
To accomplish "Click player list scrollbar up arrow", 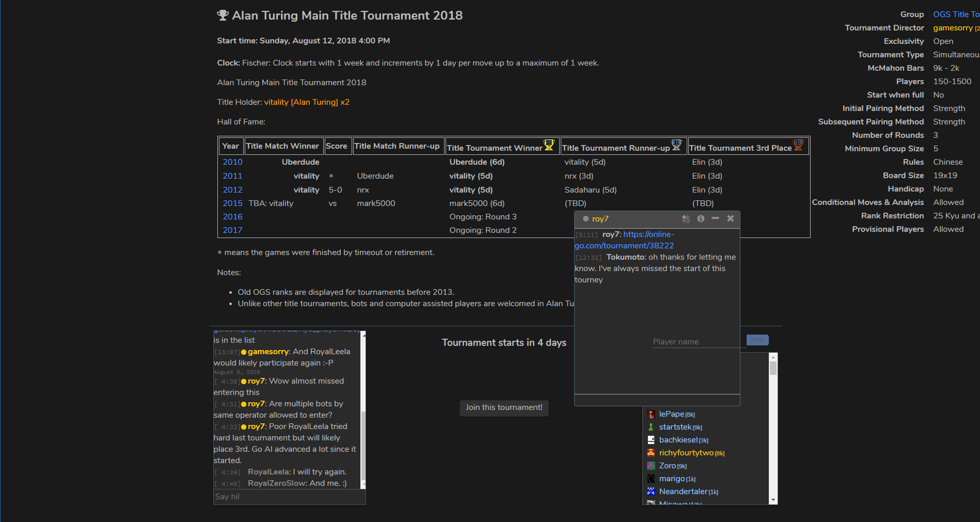I will click(x=773, y=357).
